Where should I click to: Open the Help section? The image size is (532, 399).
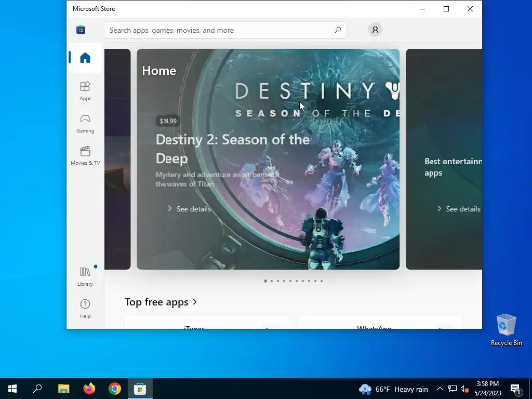[85, 309]
